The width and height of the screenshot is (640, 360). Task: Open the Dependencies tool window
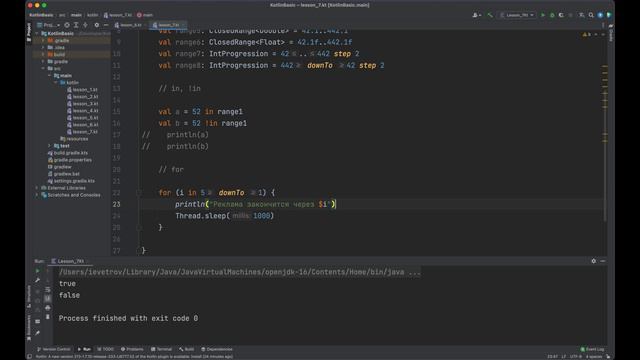click(217, 349)
